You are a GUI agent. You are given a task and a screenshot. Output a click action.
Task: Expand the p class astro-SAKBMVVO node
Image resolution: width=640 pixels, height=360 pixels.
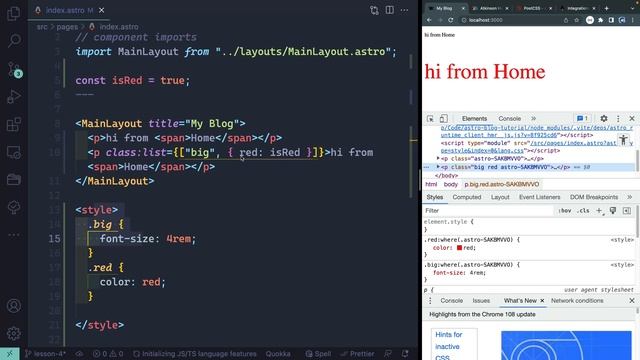point(438,158)
